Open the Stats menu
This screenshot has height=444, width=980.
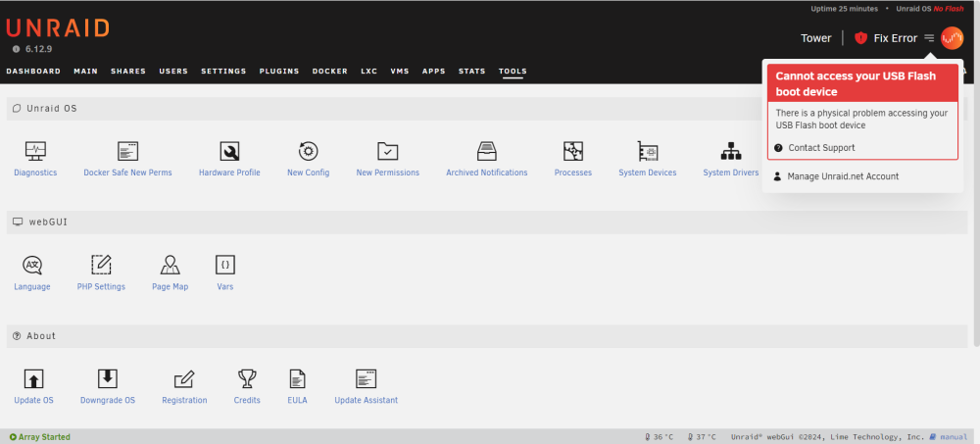point(472,72)
